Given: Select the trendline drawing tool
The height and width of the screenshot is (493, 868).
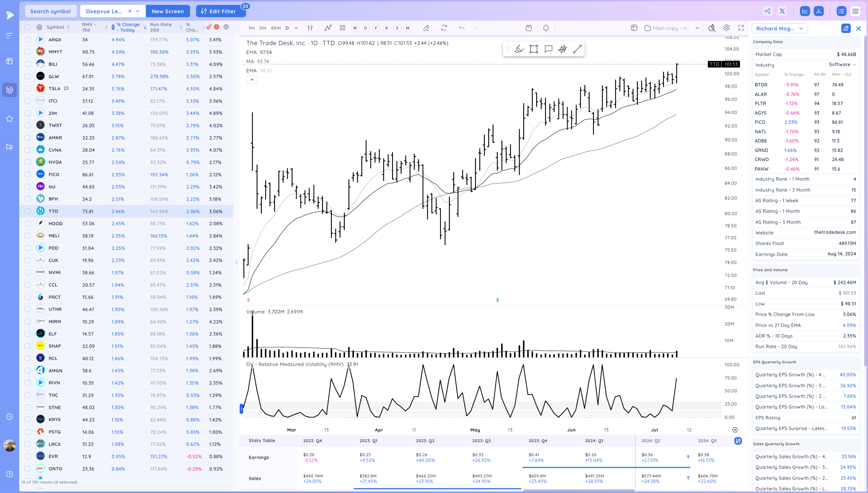Looking at the screenshot, I should [577, 49].
